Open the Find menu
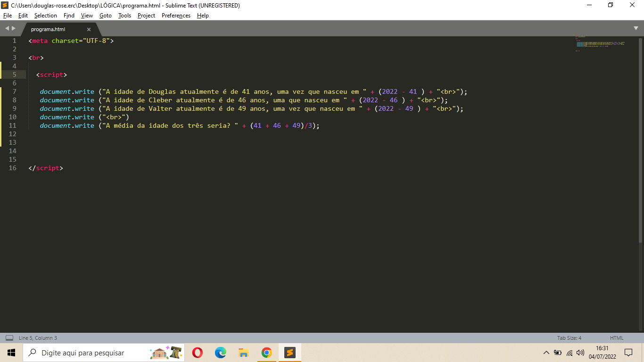Image resolution: width=644 pixels, height=362 pixels. click(69, 16)
